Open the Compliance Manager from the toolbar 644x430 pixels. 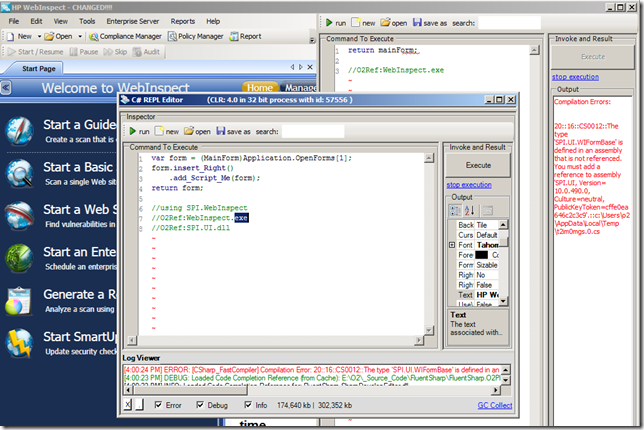pyautogui.click(x=130, y=36)
